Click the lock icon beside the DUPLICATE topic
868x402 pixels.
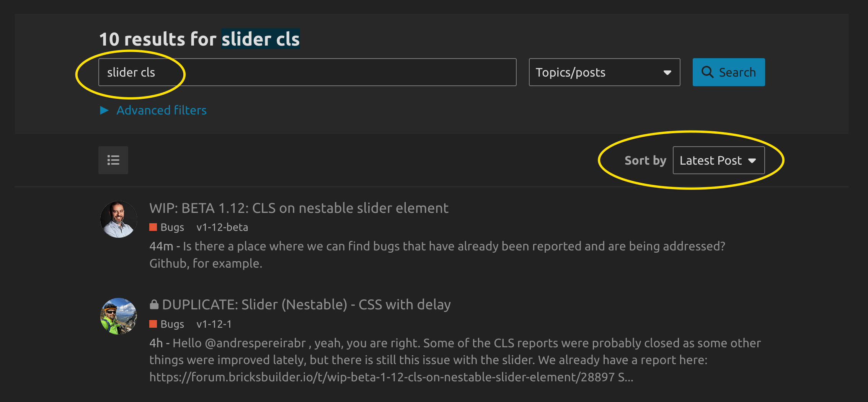tap(154, 304)
